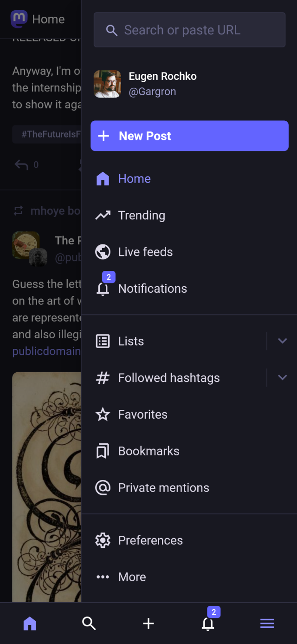
Task: Toggle the hamburger menu icon
Action: point(267,624)
